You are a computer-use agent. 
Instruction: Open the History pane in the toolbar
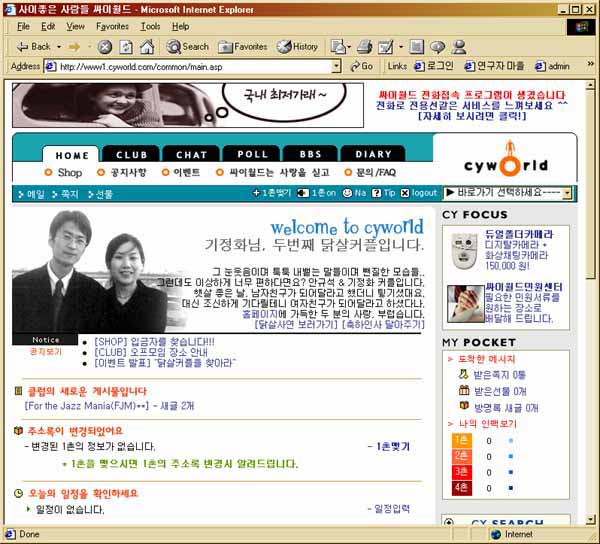click(297, 46)
